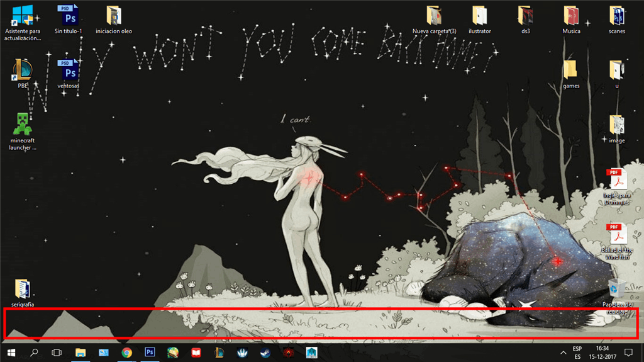Open the colorful globe app in the taskbar
The height and width of the screenshot is (362, 644).
pyautogui.click(x=173, y=353)
